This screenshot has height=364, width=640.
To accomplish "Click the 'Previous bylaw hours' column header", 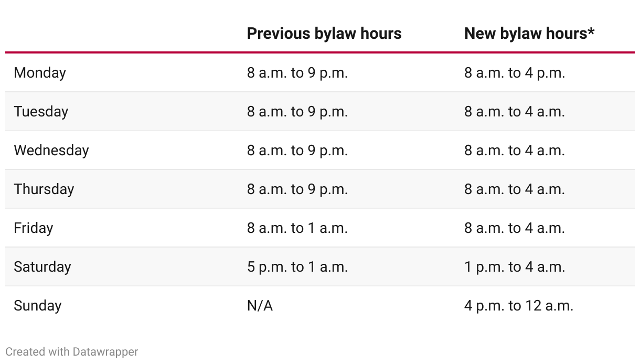I will tap(324, 34).
